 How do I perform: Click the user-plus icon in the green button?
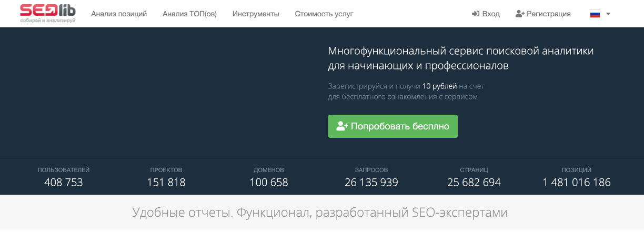pos(343,126)
